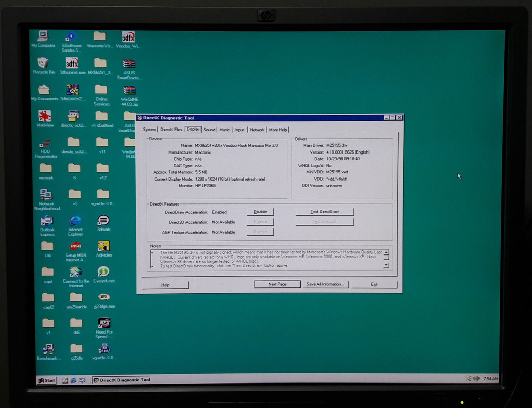Viewport: 532px width, 408px height.
Task: Select the Win9xME 44.03.zip archive
Action: (129, 96)
